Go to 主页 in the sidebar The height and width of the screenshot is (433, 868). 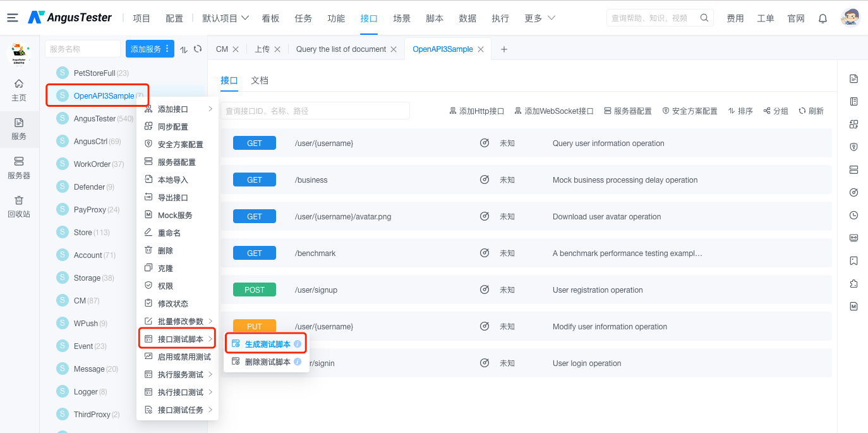(19, 90)
